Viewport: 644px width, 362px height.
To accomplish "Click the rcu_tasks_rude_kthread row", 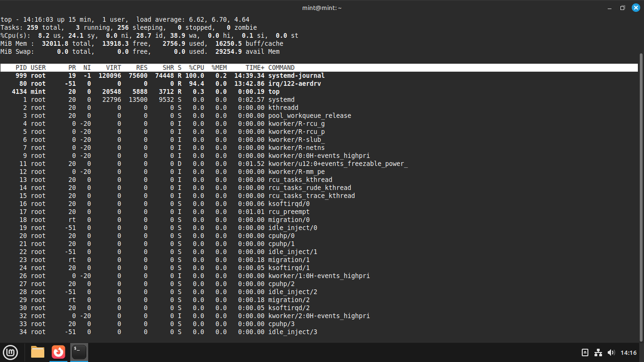I will coord(319,188).
